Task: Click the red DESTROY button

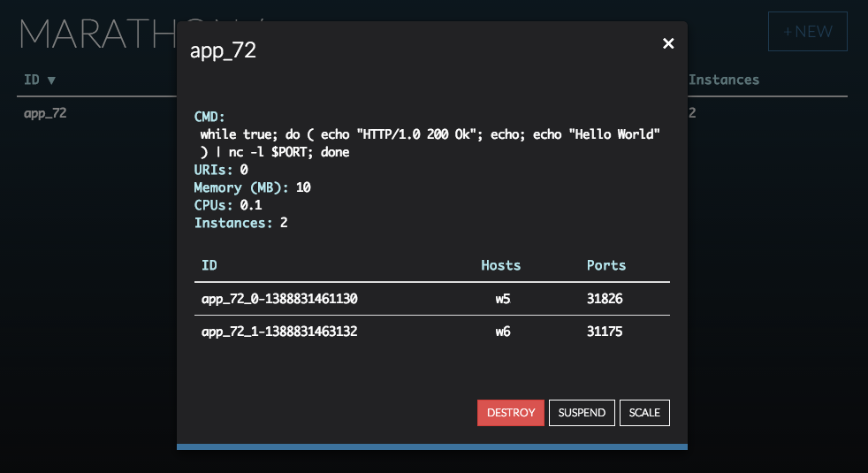Action: point(510,413)
